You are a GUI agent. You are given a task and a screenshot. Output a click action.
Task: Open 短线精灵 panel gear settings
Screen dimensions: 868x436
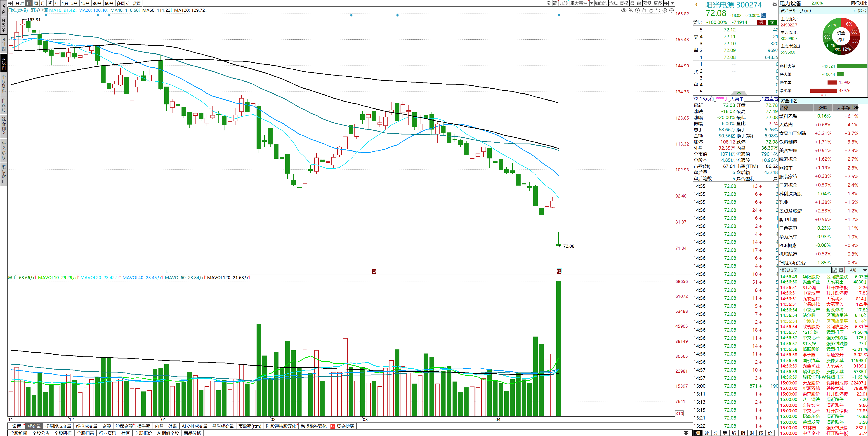pos(841,270)
